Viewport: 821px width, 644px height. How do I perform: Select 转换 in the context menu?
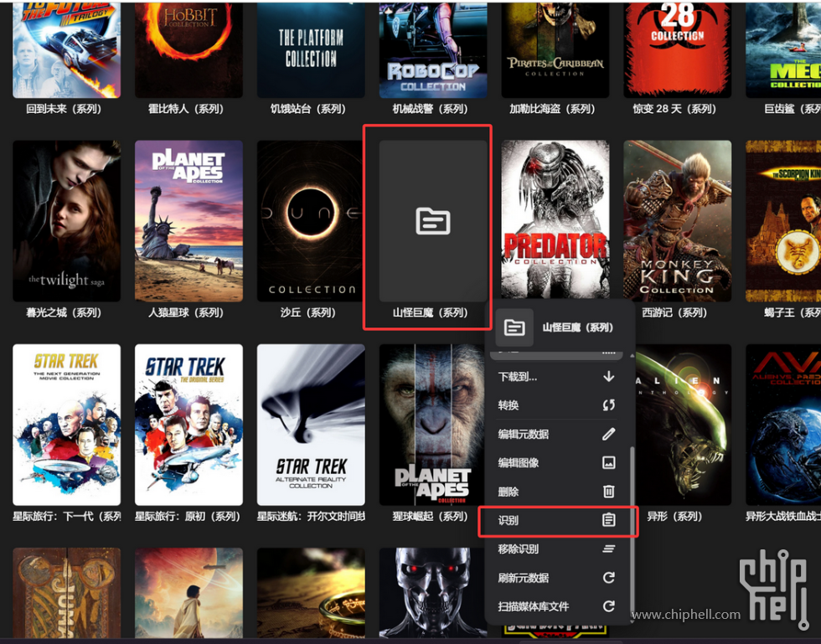pos(556,405)
